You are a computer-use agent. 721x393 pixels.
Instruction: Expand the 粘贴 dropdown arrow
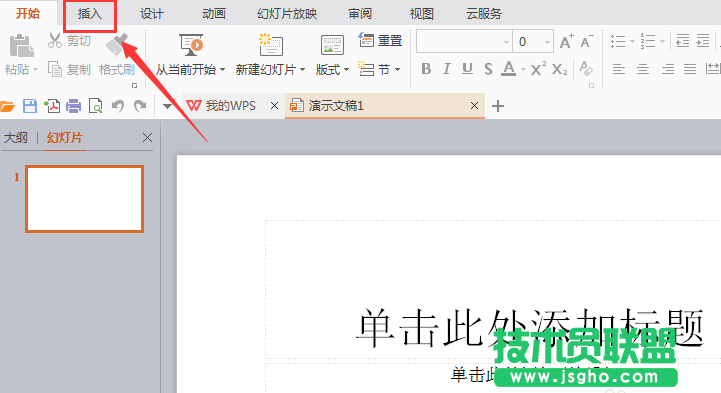[x=35, y=70]
